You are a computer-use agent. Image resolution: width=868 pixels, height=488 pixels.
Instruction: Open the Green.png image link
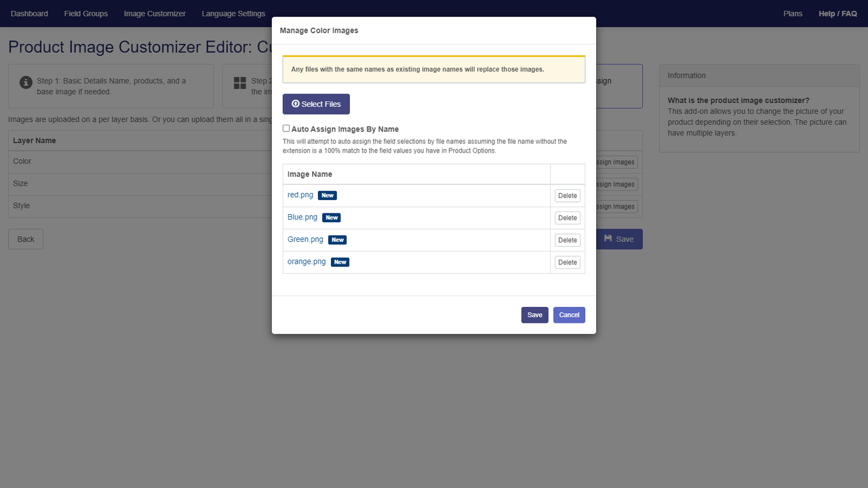[304, 239]
